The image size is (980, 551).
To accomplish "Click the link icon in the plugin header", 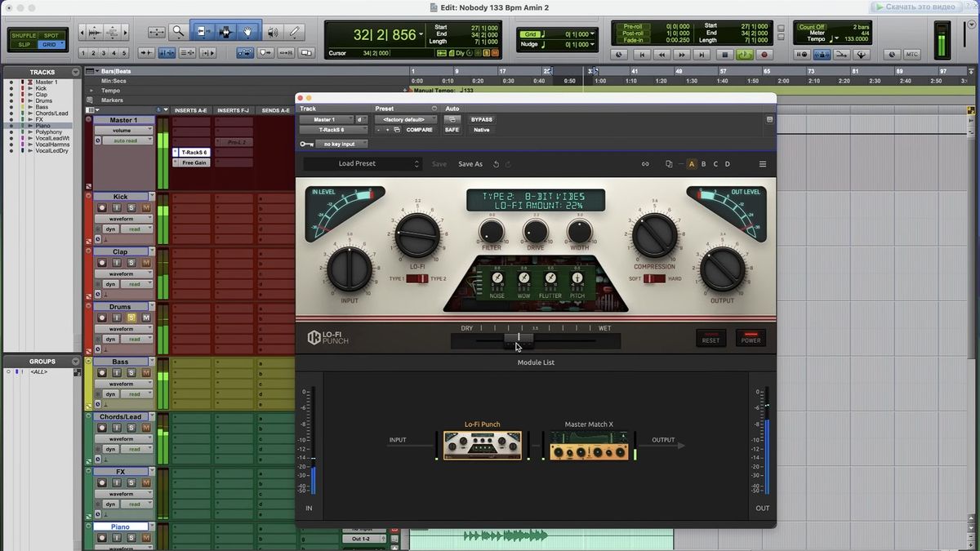I will pyautogui.click(x=646, y=163).
